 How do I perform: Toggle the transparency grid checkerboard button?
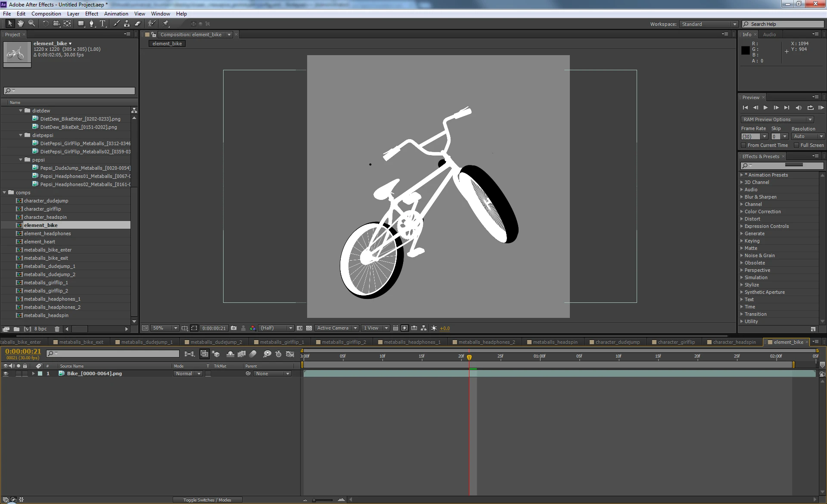coord(309,328)
